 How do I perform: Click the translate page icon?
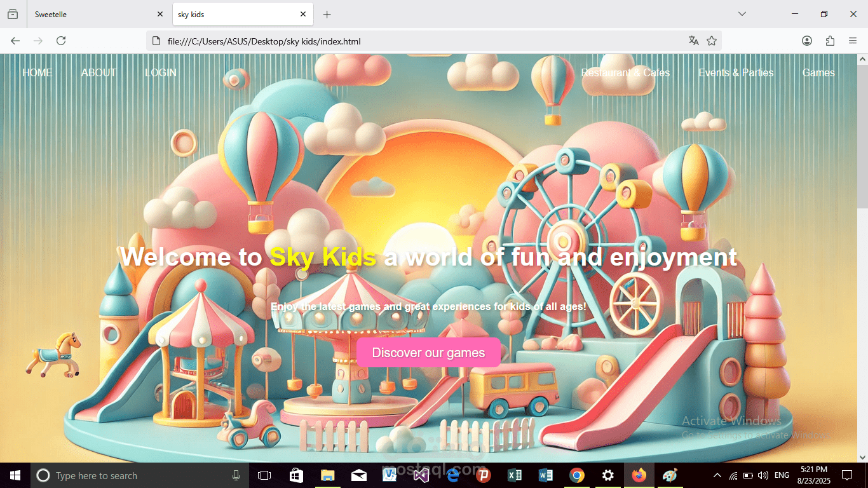pos(693,41)
